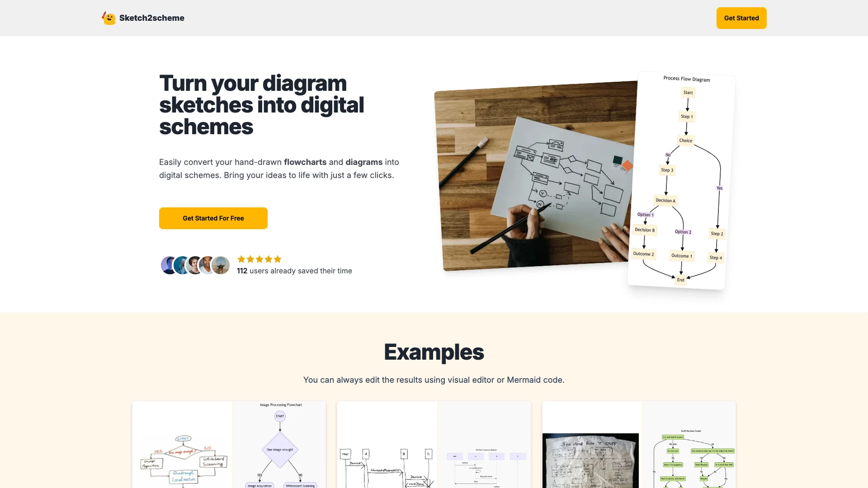This screenshot has height=488, width=868.
Task: Click the 'Turn your diagram sketches' headline
Action: (261, 105)
